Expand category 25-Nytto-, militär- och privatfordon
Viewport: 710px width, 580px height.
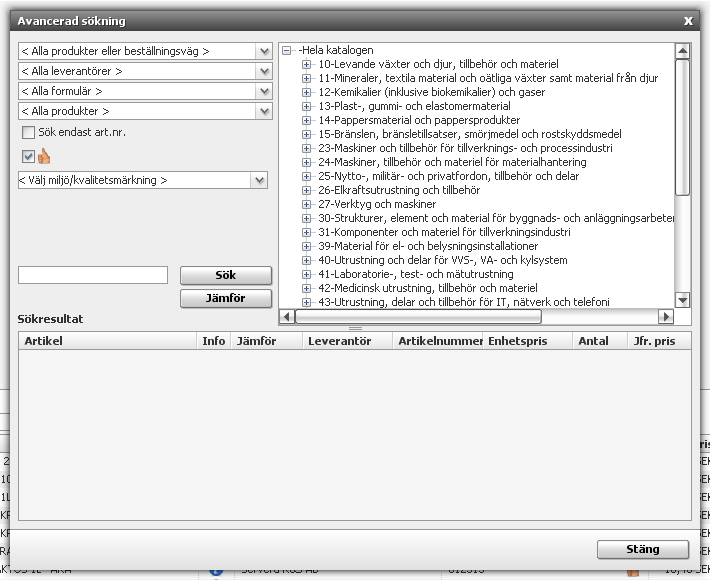307,177
